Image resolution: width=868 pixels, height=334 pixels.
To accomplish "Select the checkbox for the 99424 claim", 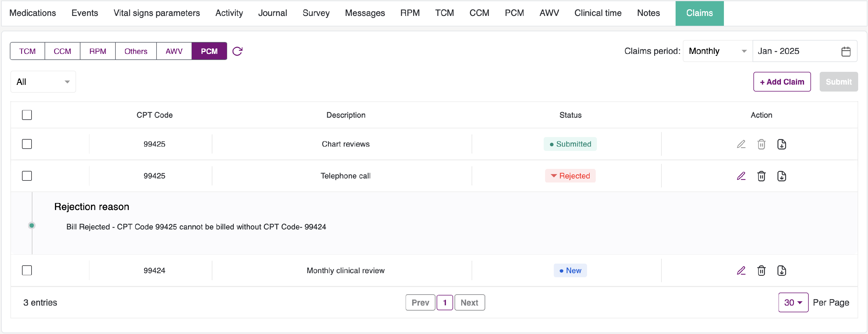I will [27, 271].
